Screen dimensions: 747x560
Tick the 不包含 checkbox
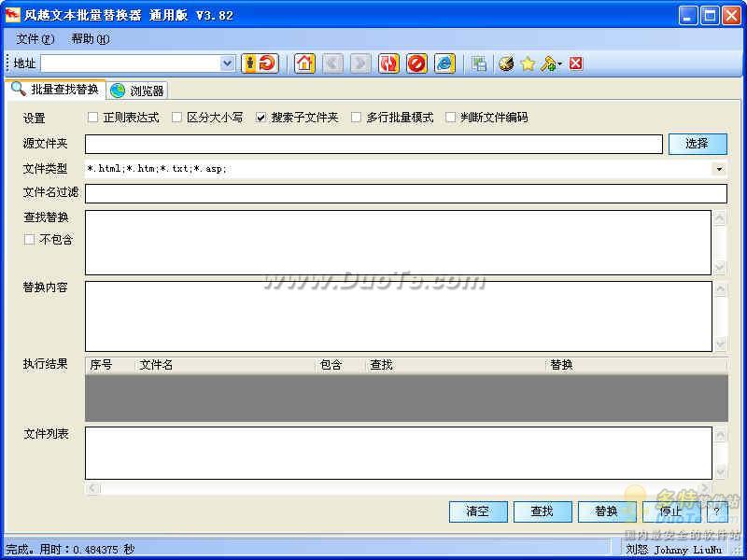(29, 239)
